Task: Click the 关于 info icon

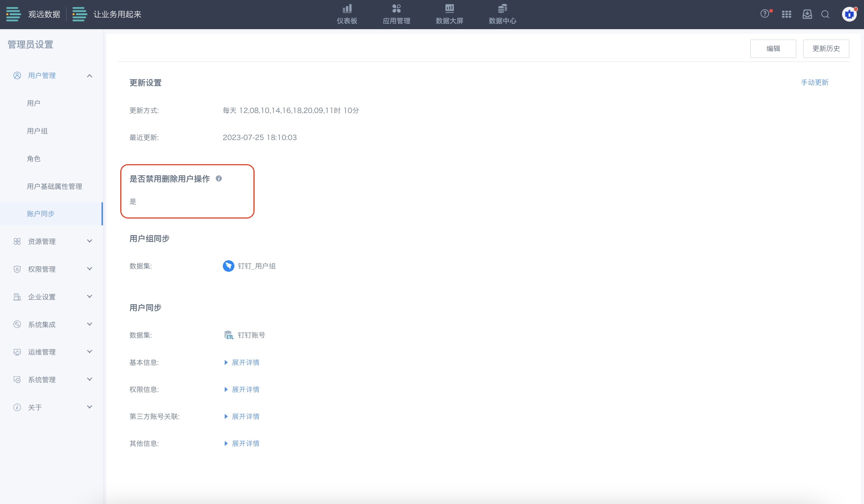Action: coord(17,407)
